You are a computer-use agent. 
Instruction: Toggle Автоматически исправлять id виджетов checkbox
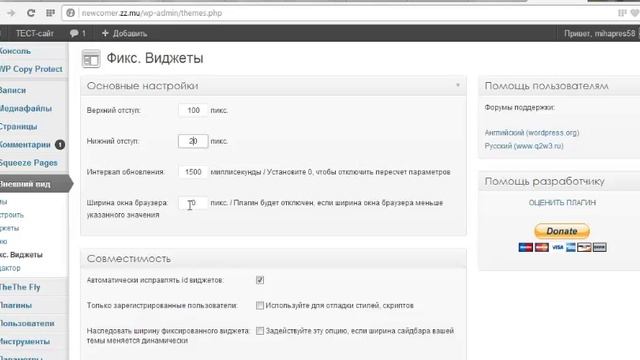coord(260,280)
